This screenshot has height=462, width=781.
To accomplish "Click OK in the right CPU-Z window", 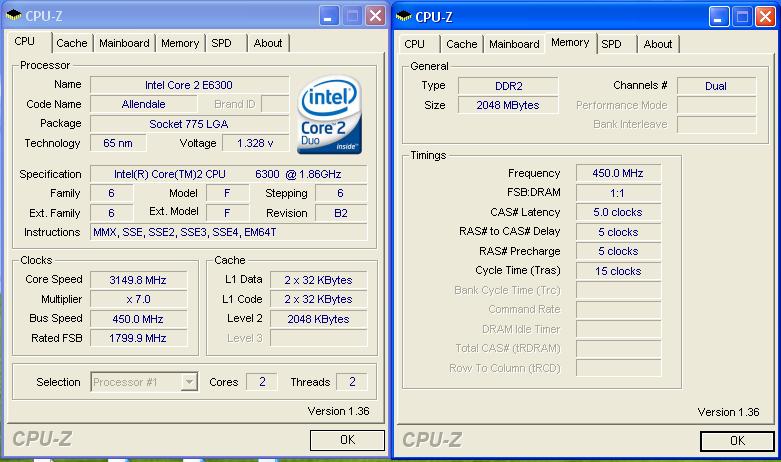I will pos(737,441).
